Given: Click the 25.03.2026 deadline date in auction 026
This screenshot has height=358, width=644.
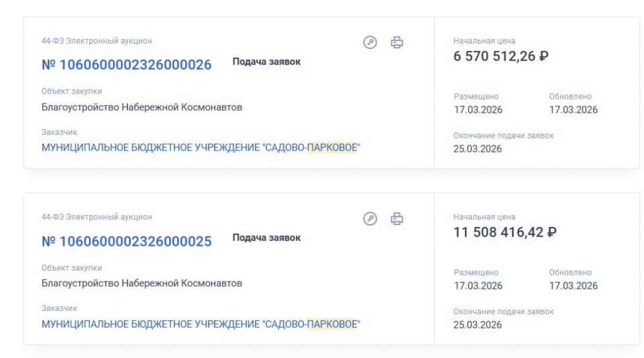Looking at the screenshot, I should (477, 149).
